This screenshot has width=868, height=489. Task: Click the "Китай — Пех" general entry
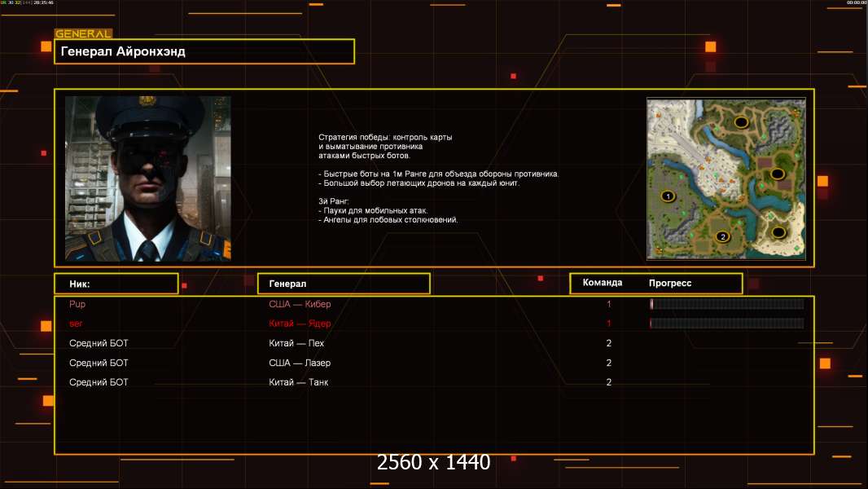(296, 343)
